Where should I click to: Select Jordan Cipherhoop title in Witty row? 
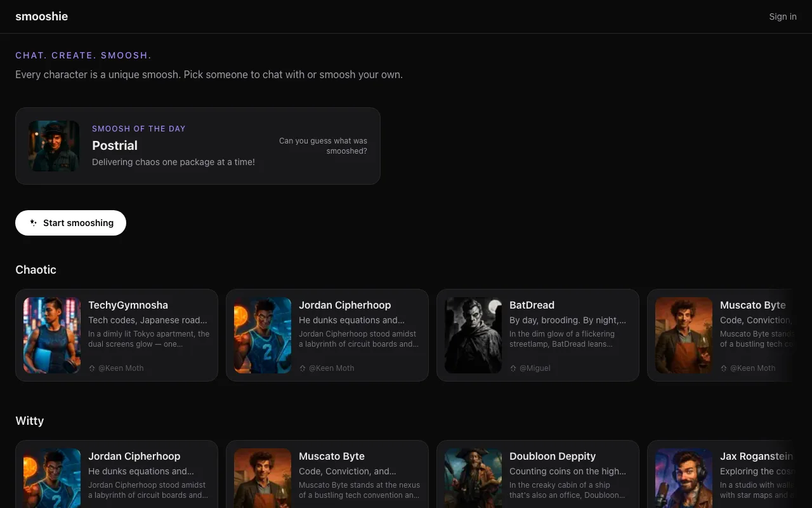(134, 457)
